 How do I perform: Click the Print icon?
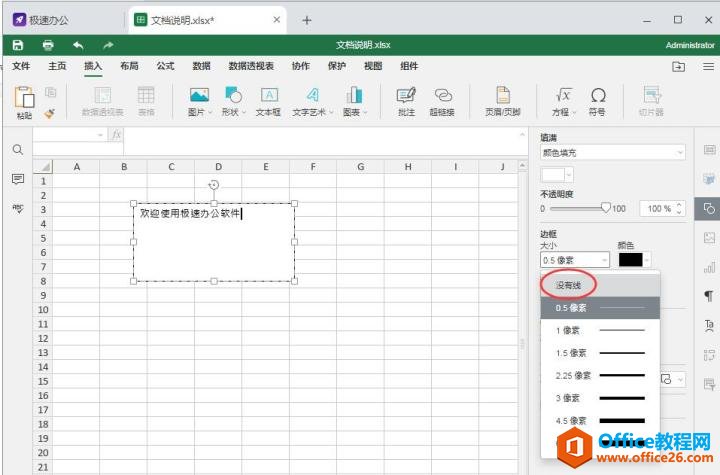[x=48, y=45]
